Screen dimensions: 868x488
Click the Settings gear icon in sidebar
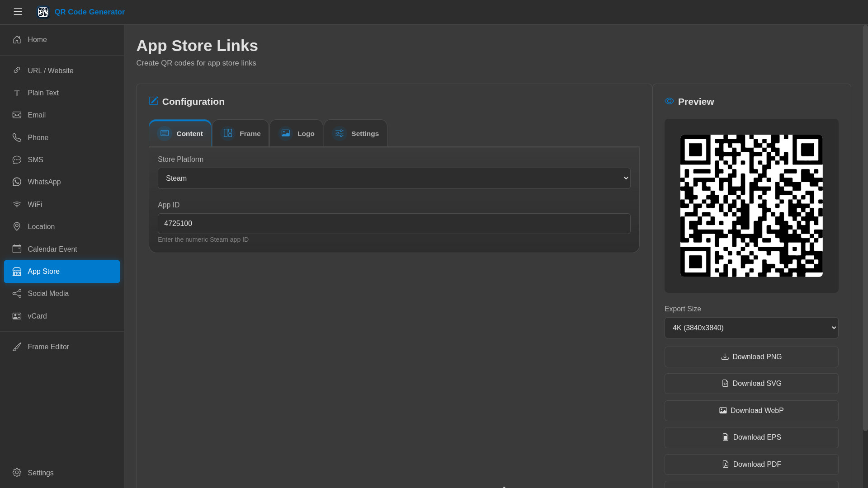[x=17, y=473]
